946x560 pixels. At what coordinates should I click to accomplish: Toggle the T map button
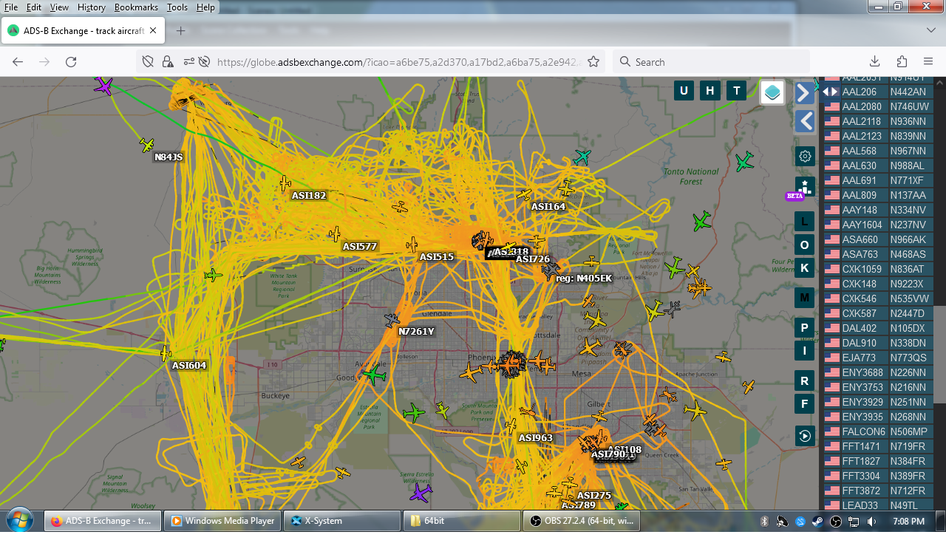[736, 91]
